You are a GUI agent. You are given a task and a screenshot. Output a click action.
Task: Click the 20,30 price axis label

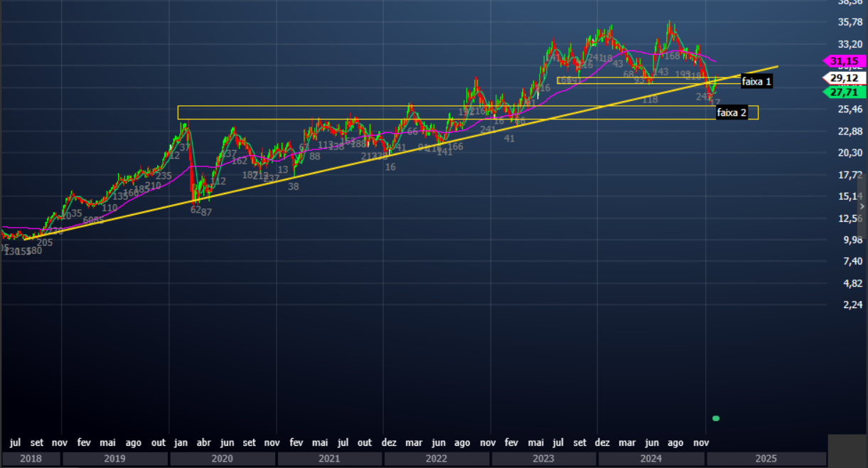coord(850,153)
